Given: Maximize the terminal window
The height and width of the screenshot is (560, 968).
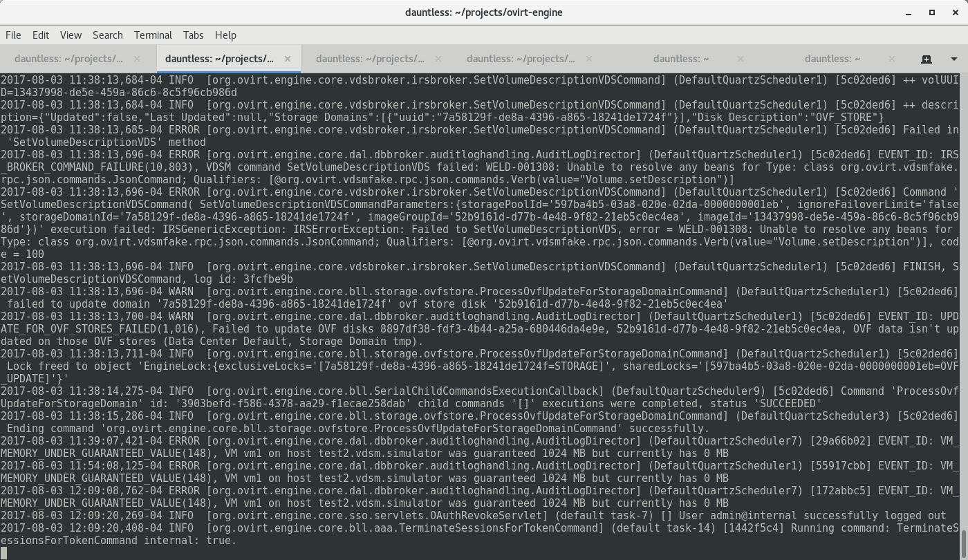Looking at the screenshot, I should (931, 12).
